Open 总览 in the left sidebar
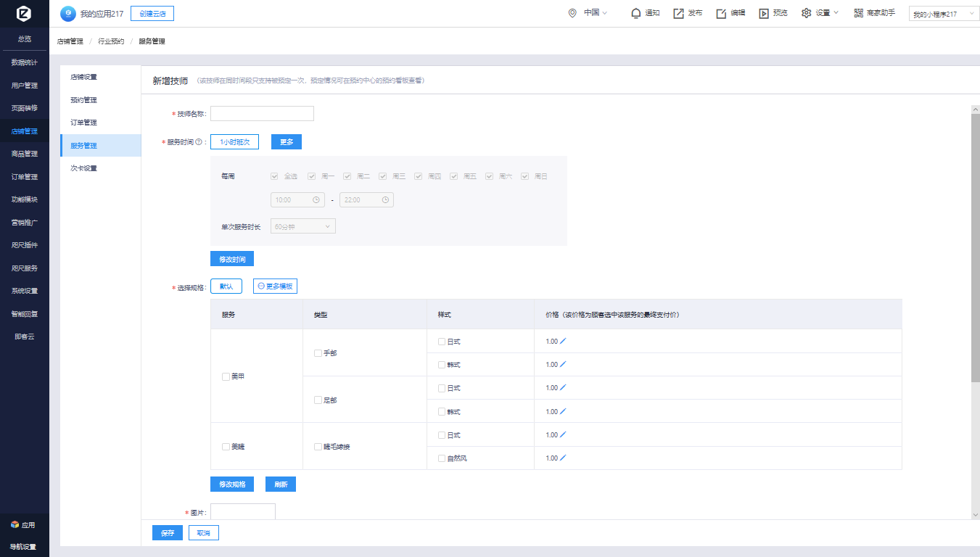Image resolution: width=980 pixels, height=557 pixels. coord(25,39)
